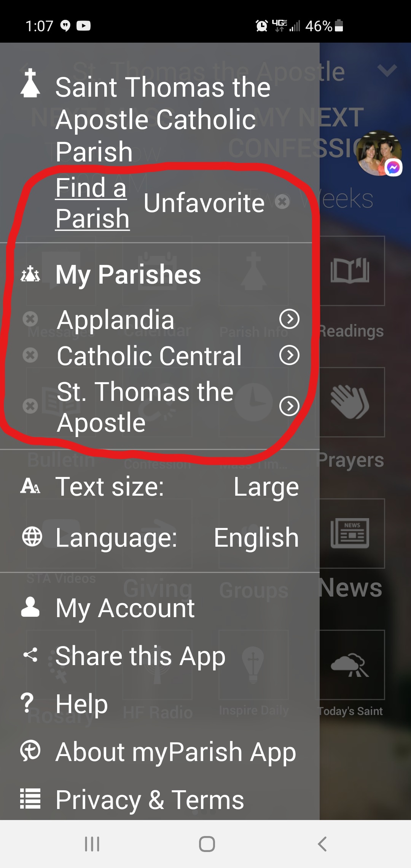Open the My Account menu item
Image resolution: width=411 pixels, height=868 pixels.
125,608
